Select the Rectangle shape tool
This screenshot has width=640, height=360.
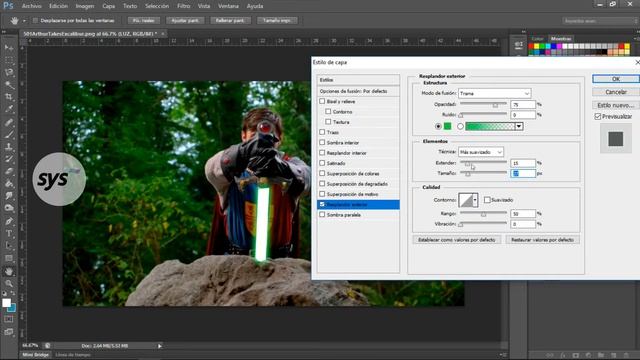(9, 258)
